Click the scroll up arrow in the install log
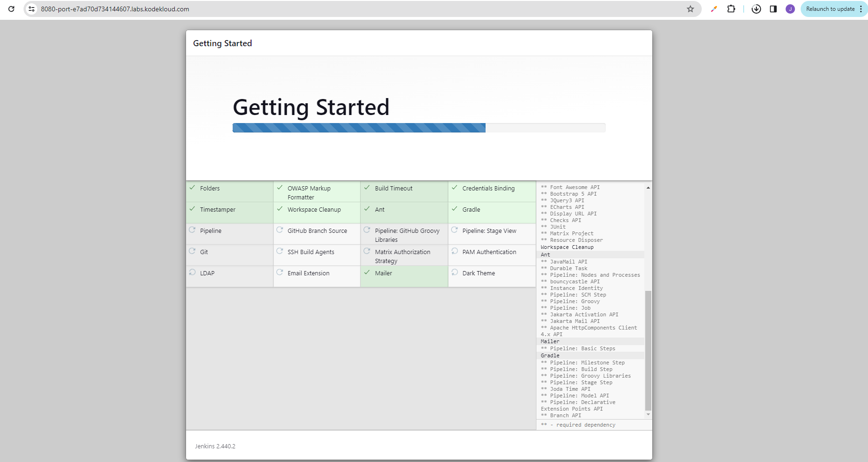Screen dimensions: 868x462 [649, 188]
